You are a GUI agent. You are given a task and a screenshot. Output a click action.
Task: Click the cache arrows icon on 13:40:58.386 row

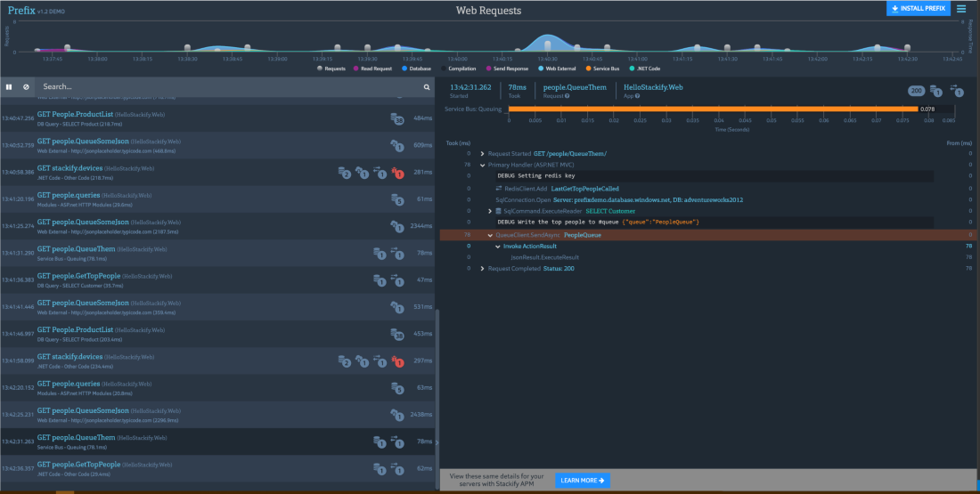pyautogui.click(x=380, y=173)
